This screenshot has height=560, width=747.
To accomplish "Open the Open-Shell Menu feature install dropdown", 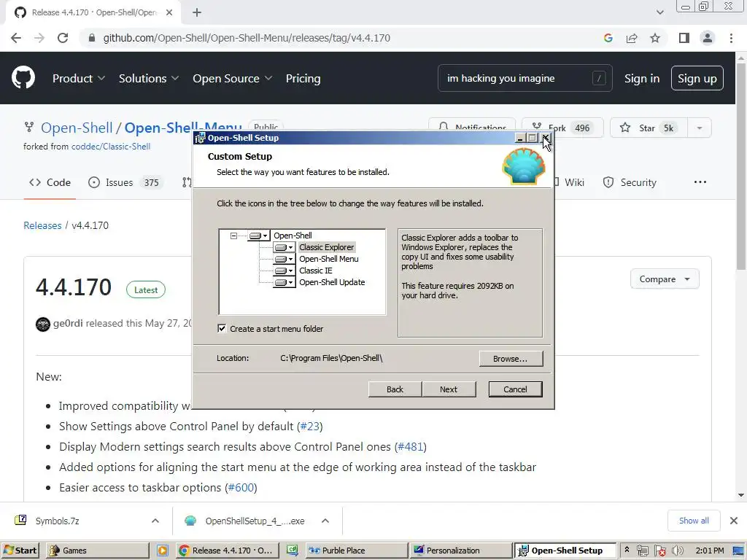I will (285, 259).
